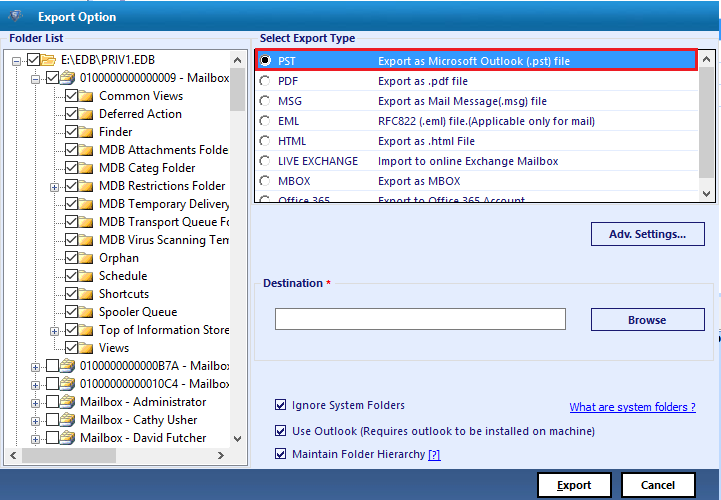Collapse the 0100000000000009 mailbox node
Viewport: 721px width, 500px height.
(x=35, y=79)
